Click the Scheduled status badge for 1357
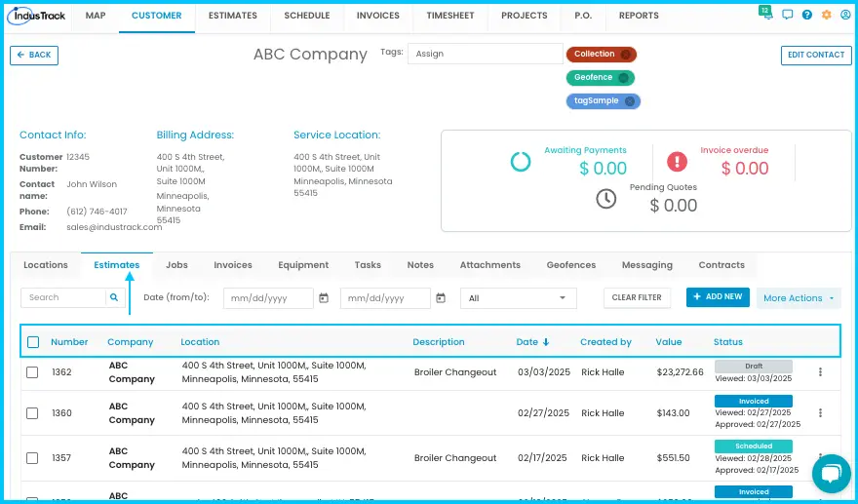The height and width of the screenshot is (504, 858). [x=754, y=446]
